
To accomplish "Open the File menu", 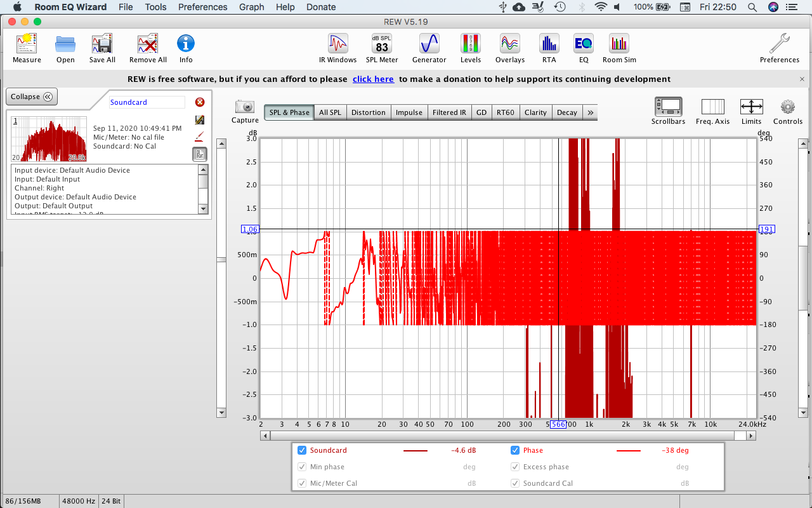I will tap(126, 7).
